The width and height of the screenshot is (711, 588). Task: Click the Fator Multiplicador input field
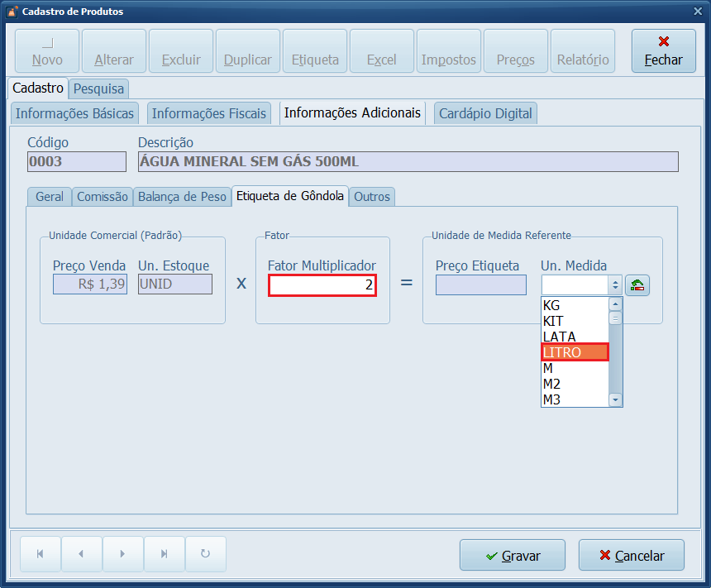pos(322,285)
